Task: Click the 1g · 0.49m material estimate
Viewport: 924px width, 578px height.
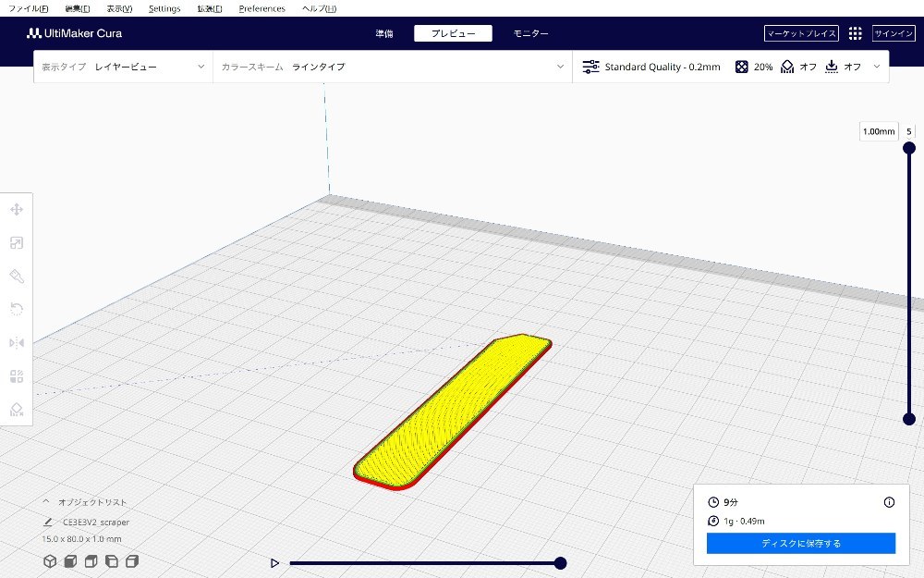Action: point(744,521)
